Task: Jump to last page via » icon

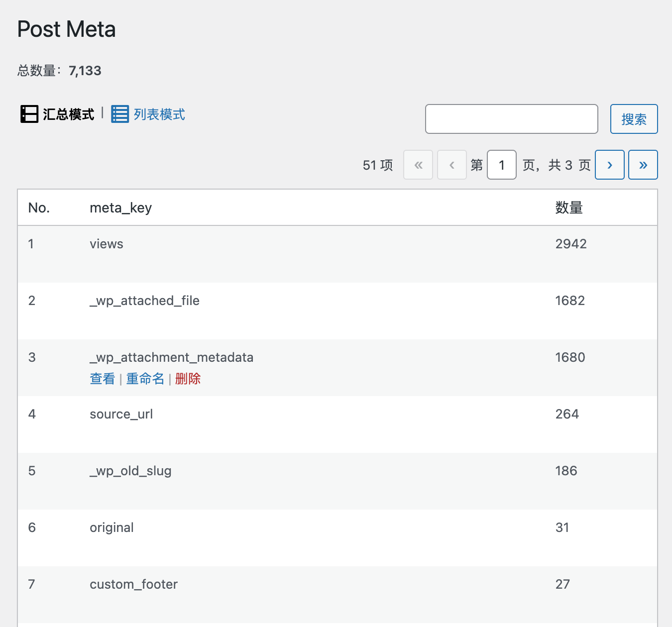Action: pos(643,165)
